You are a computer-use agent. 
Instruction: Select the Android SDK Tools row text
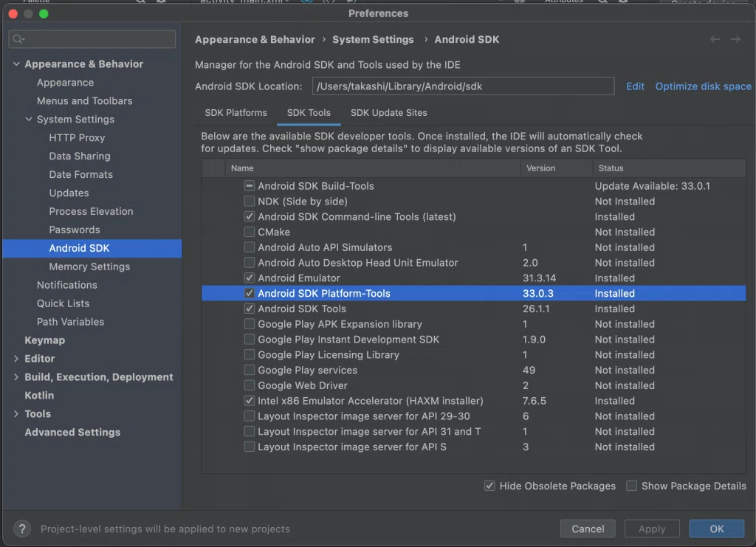point(302,309)
